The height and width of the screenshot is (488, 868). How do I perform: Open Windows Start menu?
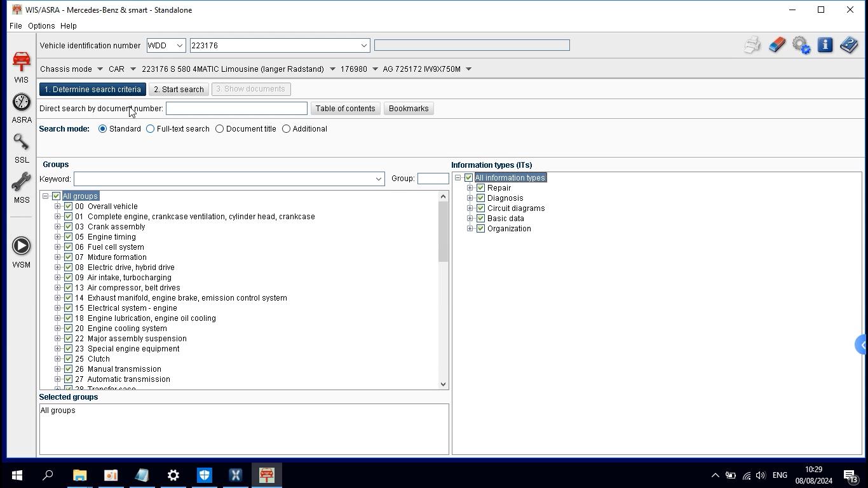(17, 475)
